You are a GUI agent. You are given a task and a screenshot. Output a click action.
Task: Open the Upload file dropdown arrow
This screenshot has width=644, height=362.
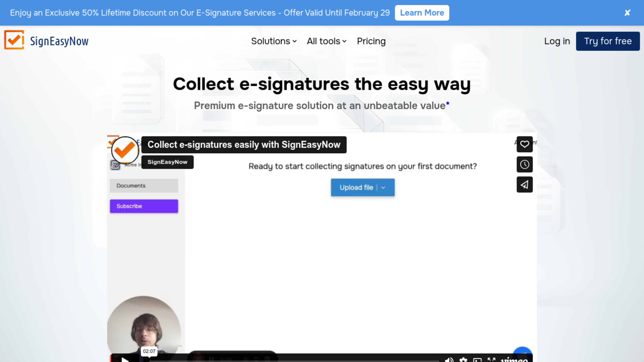pyautogui.click(x=383, y=188)
